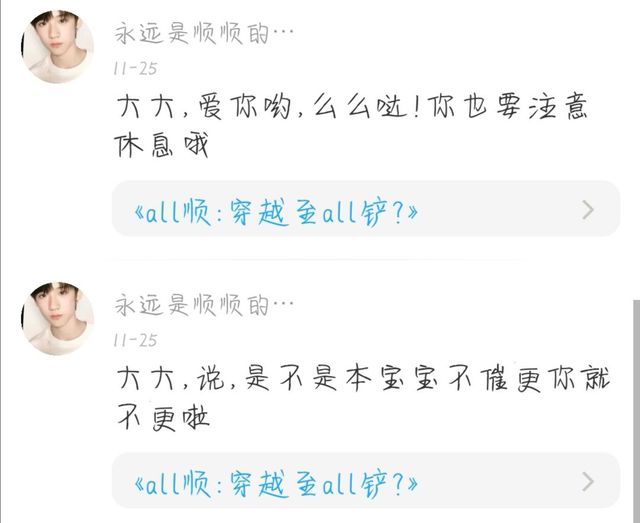Expand the truncated first username ellipsis
Image resolution: width=640 pixels, height=523 pixels.
click(283, 33)
